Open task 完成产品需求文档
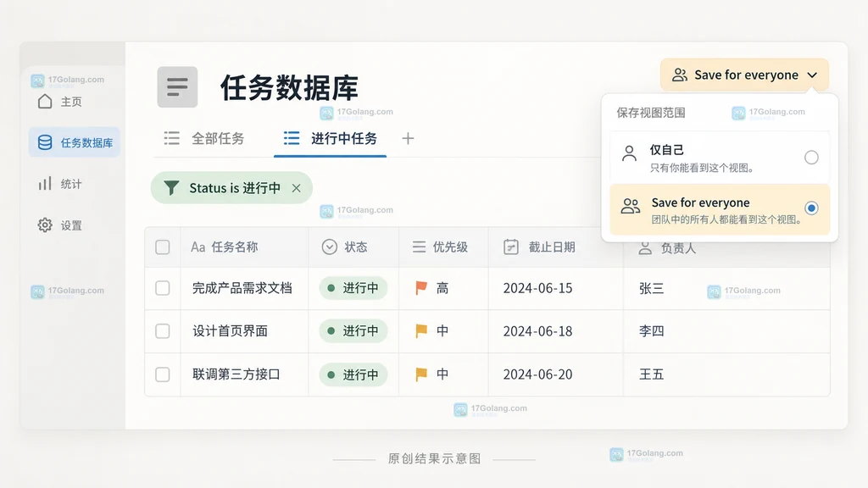The image size is (868, 488). (242, 288)
